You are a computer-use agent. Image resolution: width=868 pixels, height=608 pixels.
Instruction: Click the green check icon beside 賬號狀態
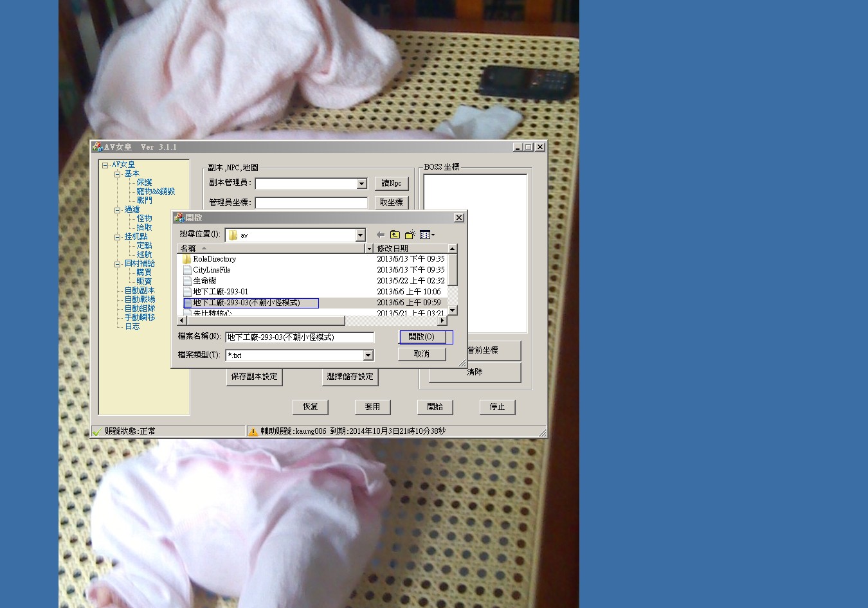(97, 432)
